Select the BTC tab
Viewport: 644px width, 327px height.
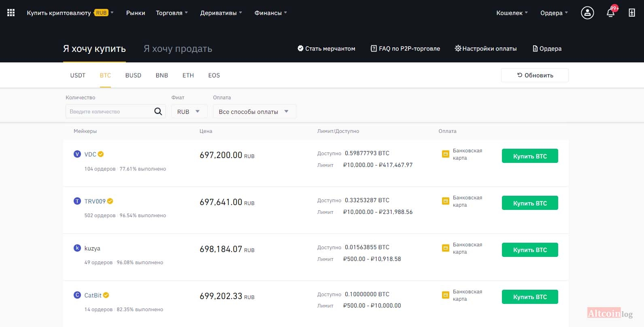105,75
